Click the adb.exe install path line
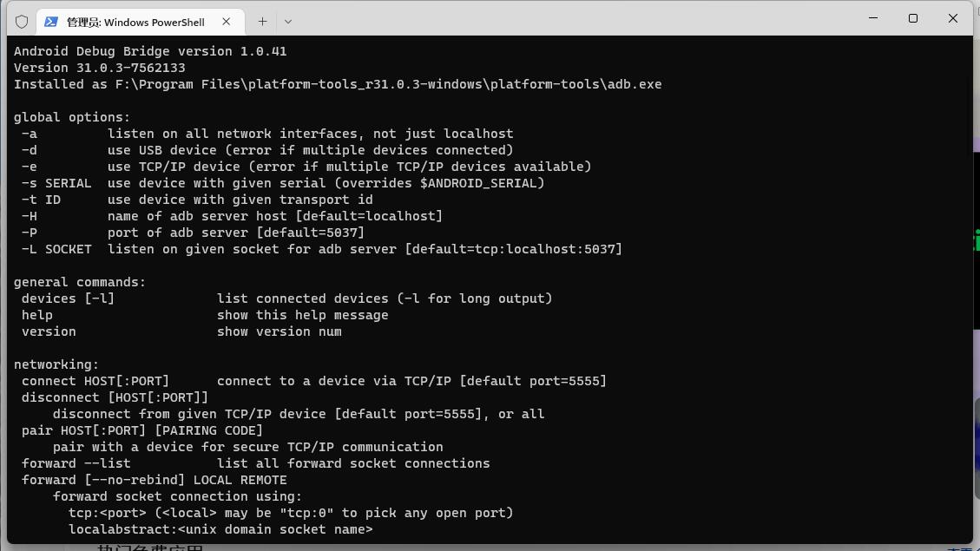The height and width of the screenshot is (551, 980). coord(338,84)
